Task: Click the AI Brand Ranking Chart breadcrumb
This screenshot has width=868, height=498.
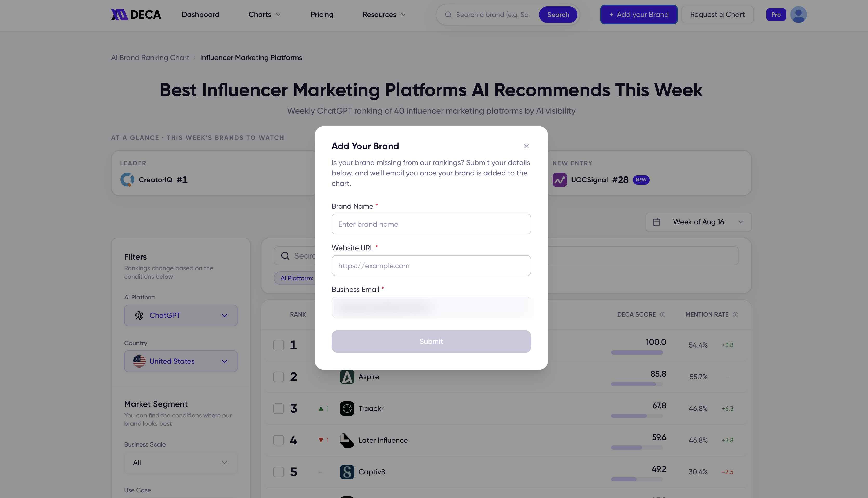Action: 150,57
